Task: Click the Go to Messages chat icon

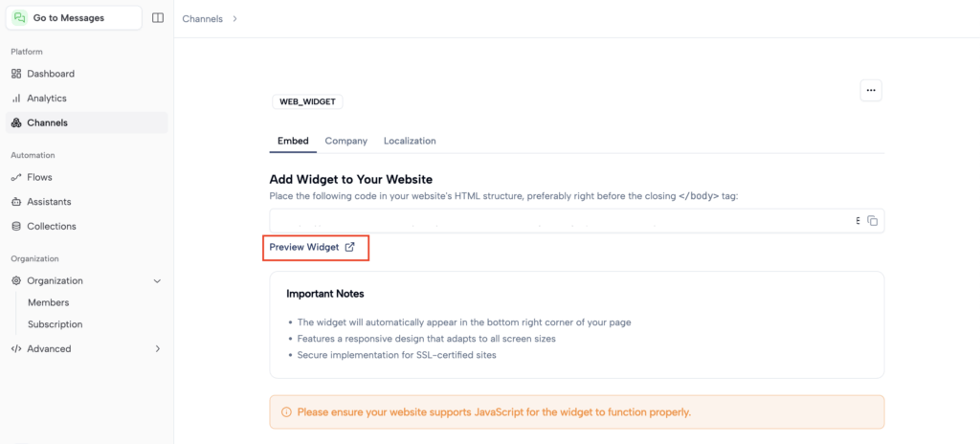Action: (20, 17)
